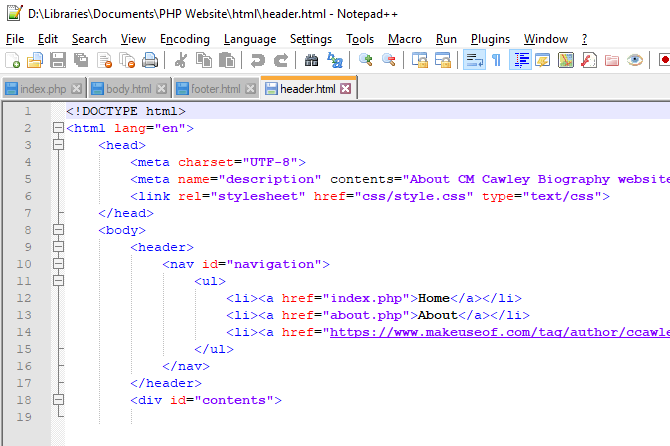Image resolution: width=670 pixels, height=446 pixels.
Task: Click the Save All icon
Action: coord(81,60)
